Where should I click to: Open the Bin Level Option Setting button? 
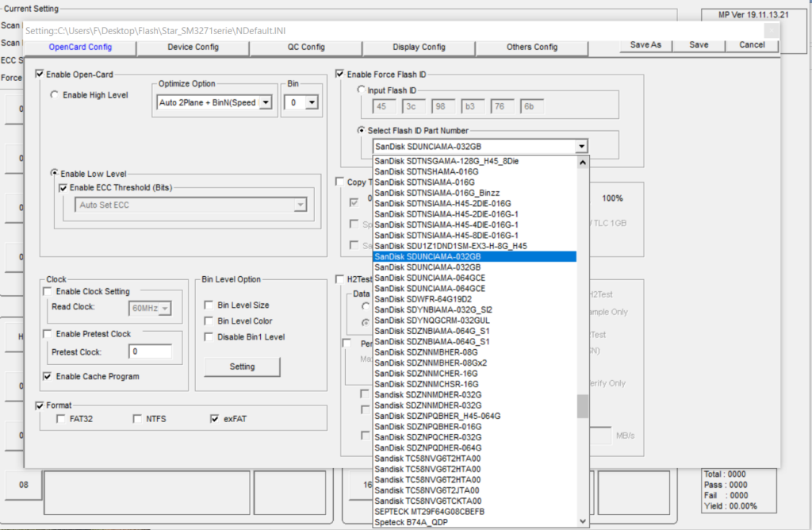pyautogui.click(x=243, y=367)
